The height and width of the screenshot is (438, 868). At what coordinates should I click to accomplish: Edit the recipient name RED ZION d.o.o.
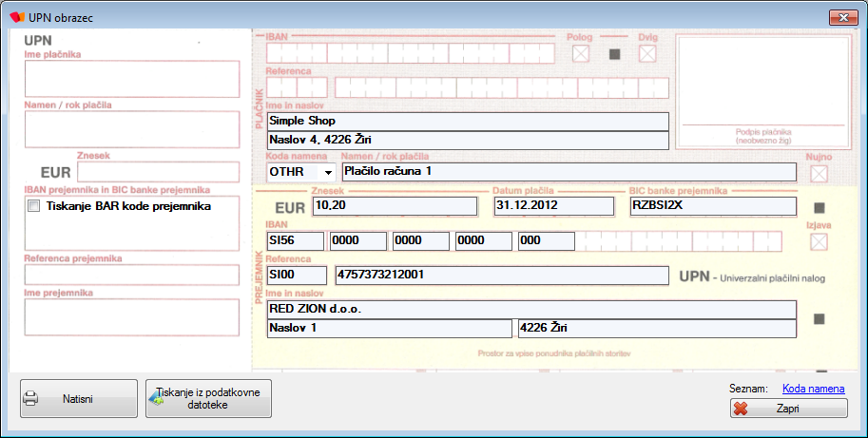coord(530,310)
